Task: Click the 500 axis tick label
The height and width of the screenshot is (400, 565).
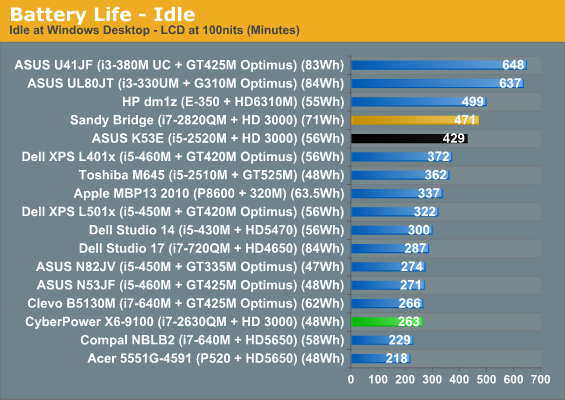Action: pos(486,379)
